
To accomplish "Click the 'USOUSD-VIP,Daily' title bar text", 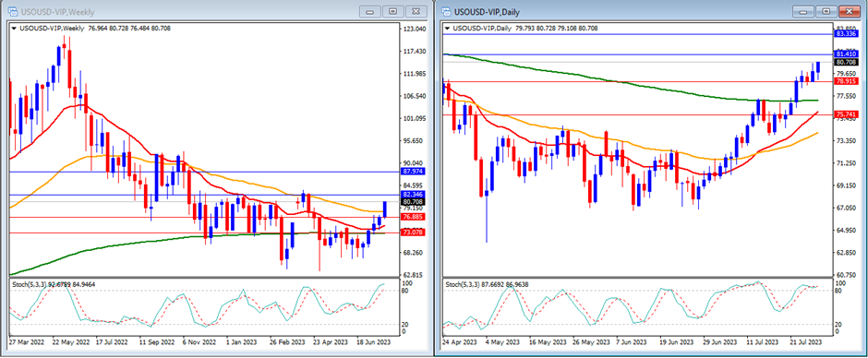I will coord(488,12).
